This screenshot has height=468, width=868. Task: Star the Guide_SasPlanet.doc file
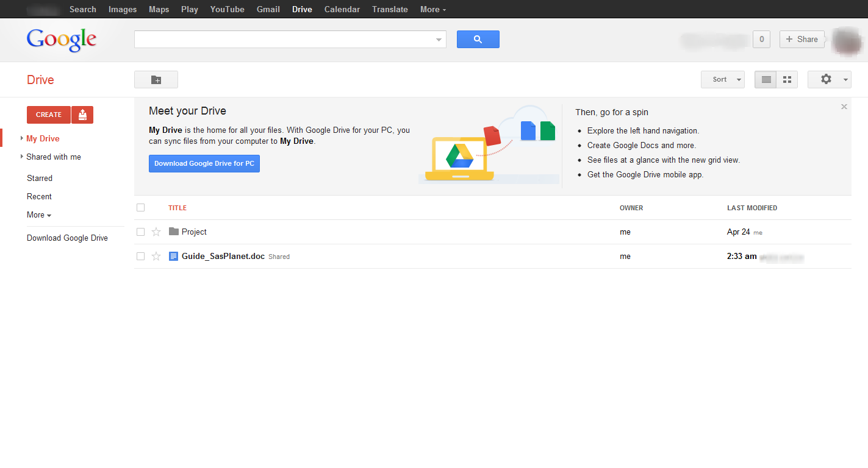tap(156, 256)
